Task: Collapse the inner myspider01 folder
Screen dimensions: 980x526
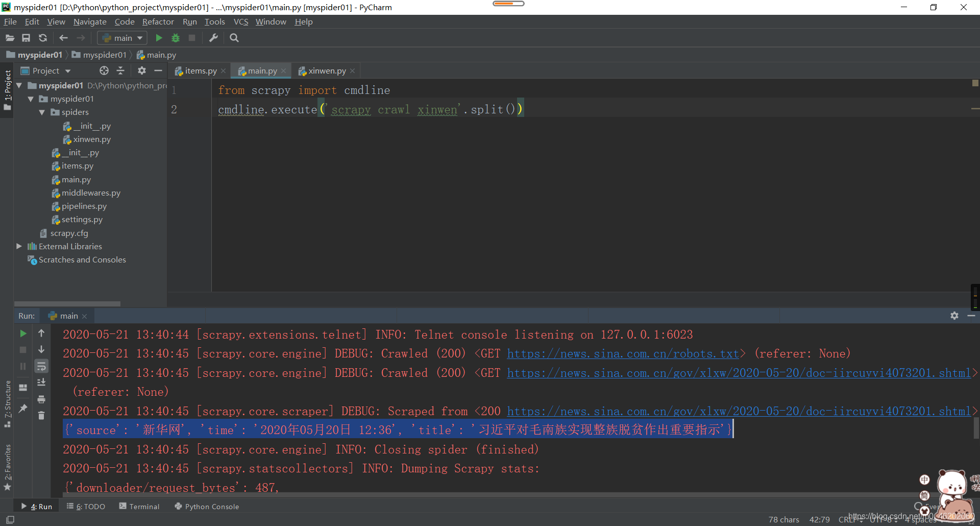Action: point(31,99)
